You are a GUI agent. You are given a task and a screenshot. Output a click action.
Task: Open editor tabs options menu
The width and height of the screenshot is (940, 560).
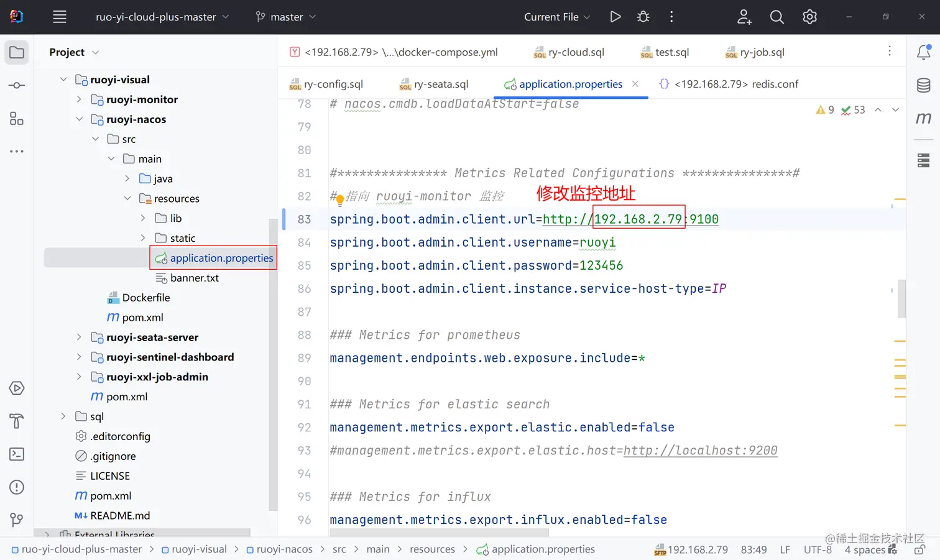(890, 51)
